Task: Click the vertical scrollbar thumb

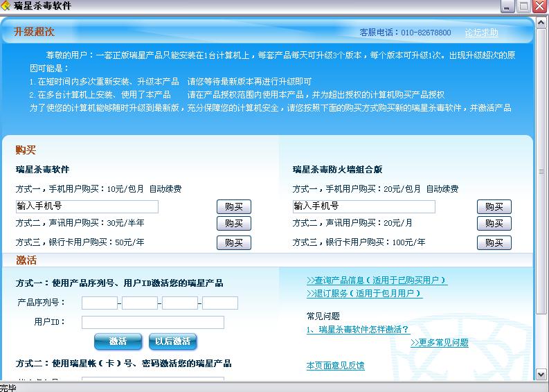Action: tap(541, 172)
